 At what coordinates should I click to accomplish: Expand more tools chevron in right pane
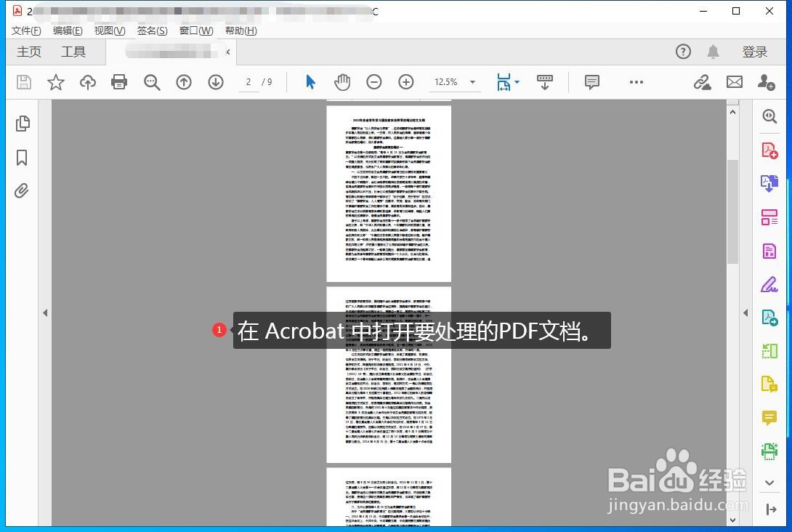click(769, 483)
